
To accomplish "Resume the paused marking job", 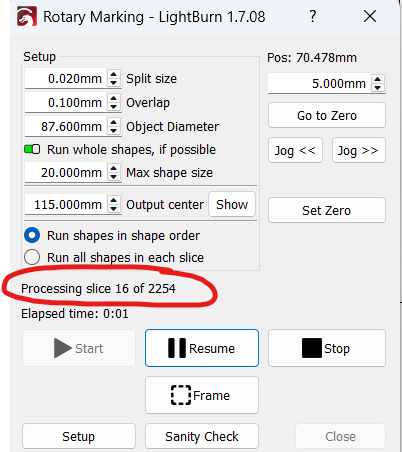I will pyautogui.click(x=202, y=348).
